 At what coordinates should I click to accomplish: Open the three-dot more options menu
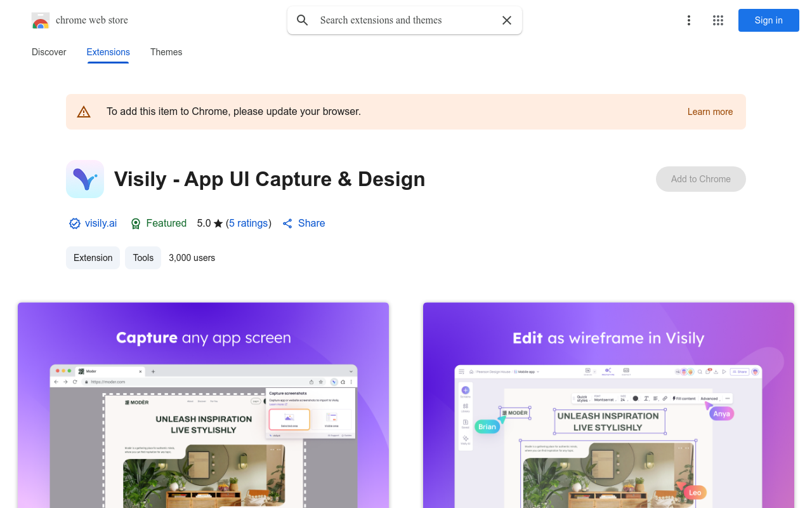point(688,20)
